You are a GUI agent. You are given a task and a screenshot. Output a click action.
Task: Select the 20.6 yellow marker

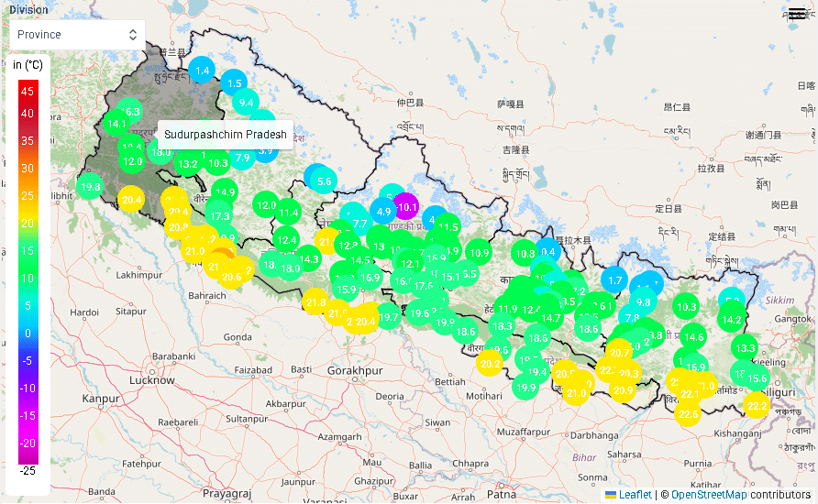pyautogui.click(x=232, y=276)
